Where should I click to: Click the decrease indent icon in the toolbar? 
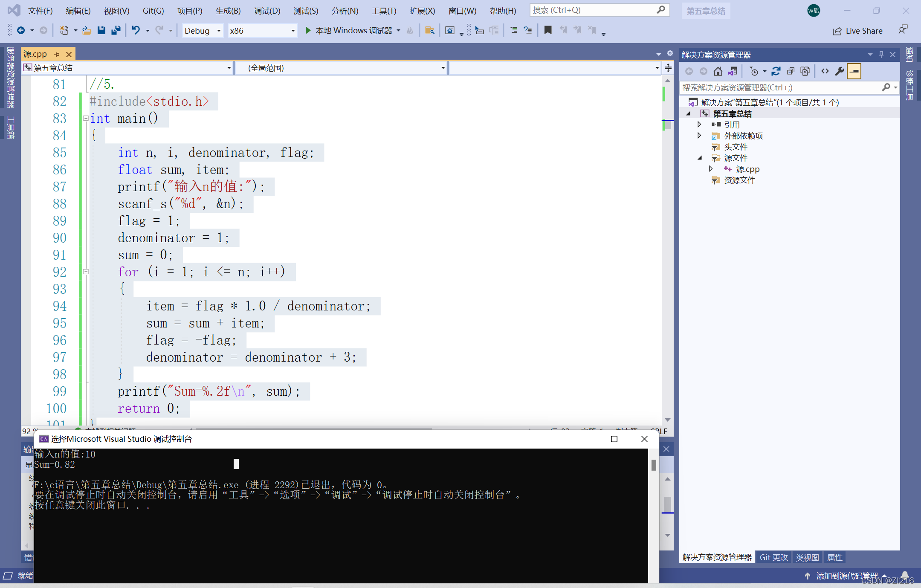point(480,30)
